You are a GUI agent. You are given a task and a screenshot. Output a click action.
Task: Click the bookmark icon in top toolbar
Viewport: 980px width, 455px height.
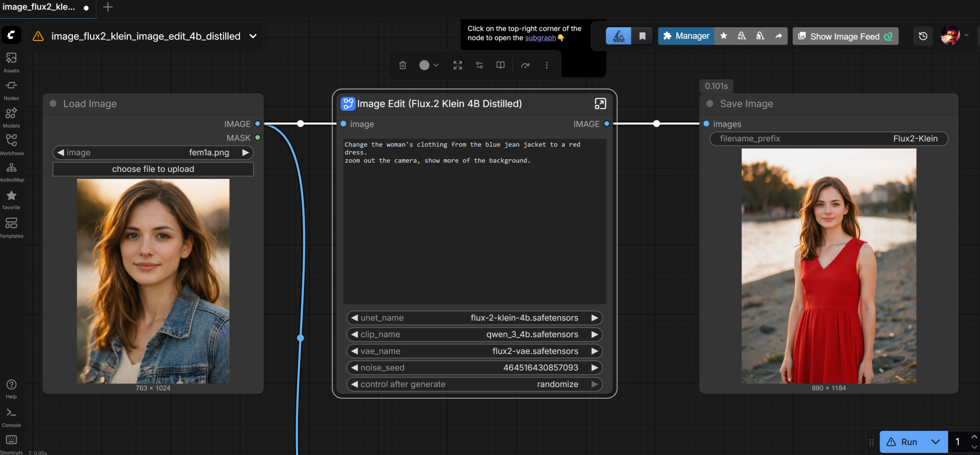[x=642, y=36]
